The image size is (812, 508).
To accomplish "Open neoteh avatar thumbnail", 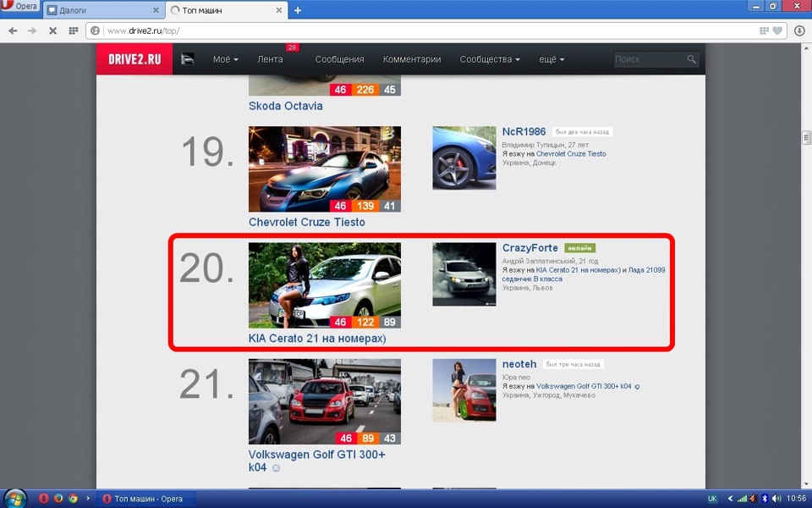I will 464,389.
